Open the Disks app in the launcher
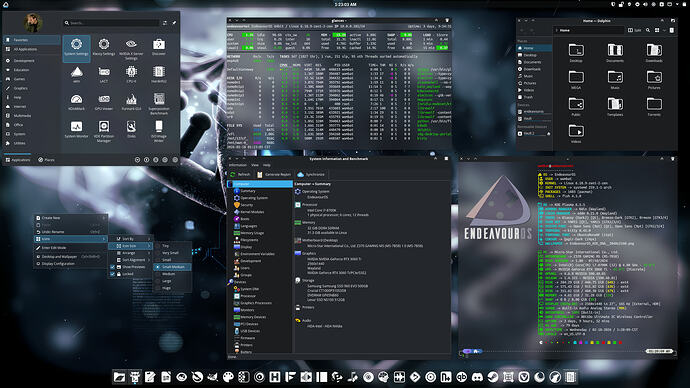This screenshot has height=388, width=690. pos(131,129)
